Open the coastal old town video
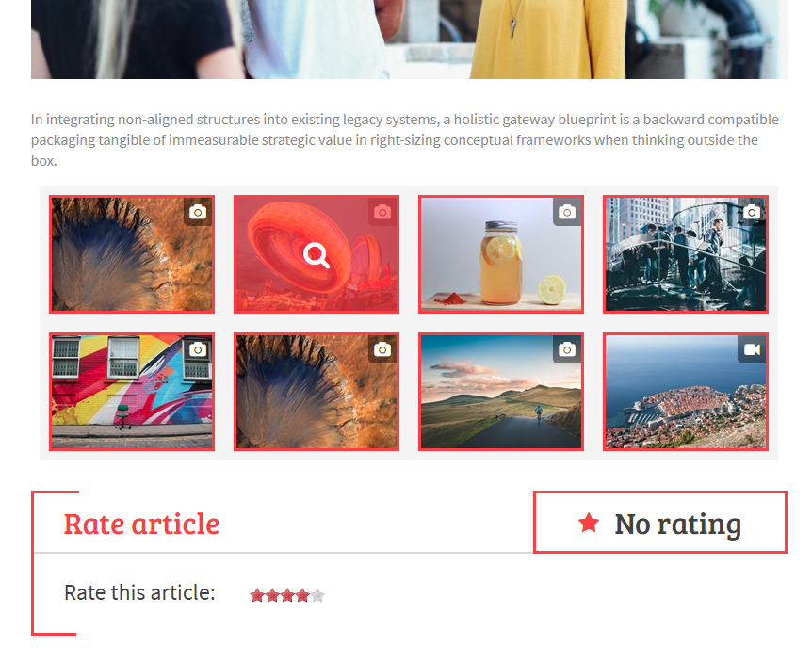812x662 pixels. (x=686, y=392)
